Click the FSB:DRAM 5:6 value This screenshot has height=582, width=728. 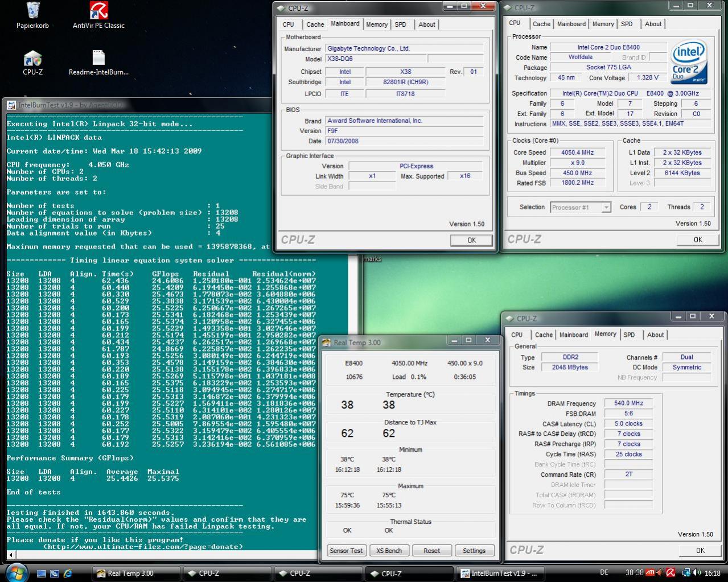click(628, 414)
